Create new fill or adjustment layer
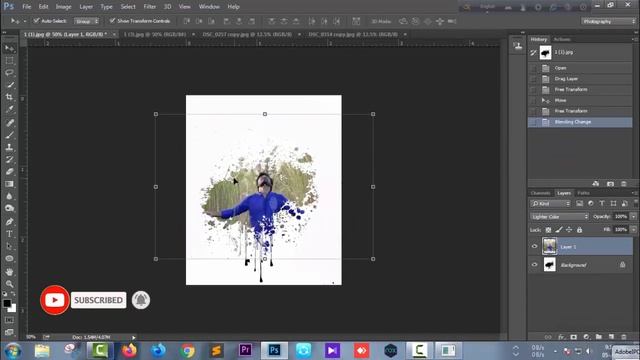 [586, 337]
